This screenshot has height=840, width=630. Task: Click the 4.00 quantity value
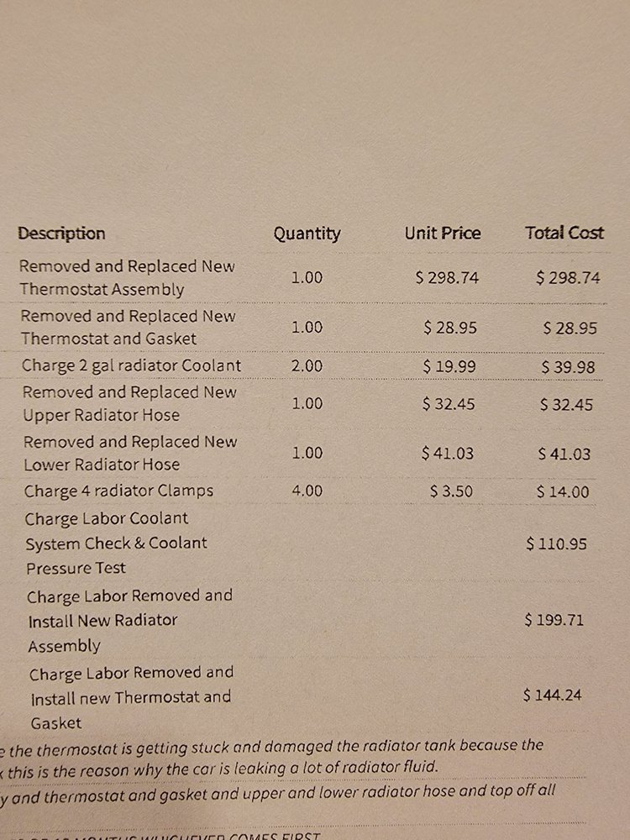tap(307, 491)
